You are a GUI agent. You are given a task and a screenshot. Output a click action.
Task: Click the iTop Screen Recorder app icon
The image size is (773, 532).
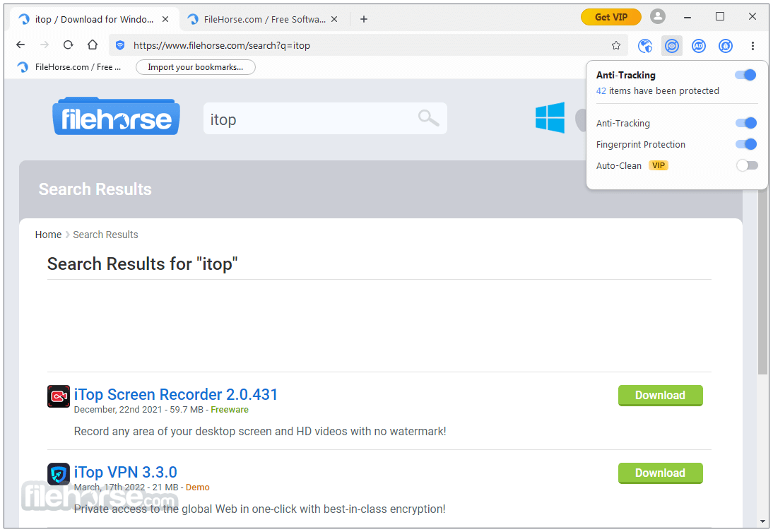point(59,396)
